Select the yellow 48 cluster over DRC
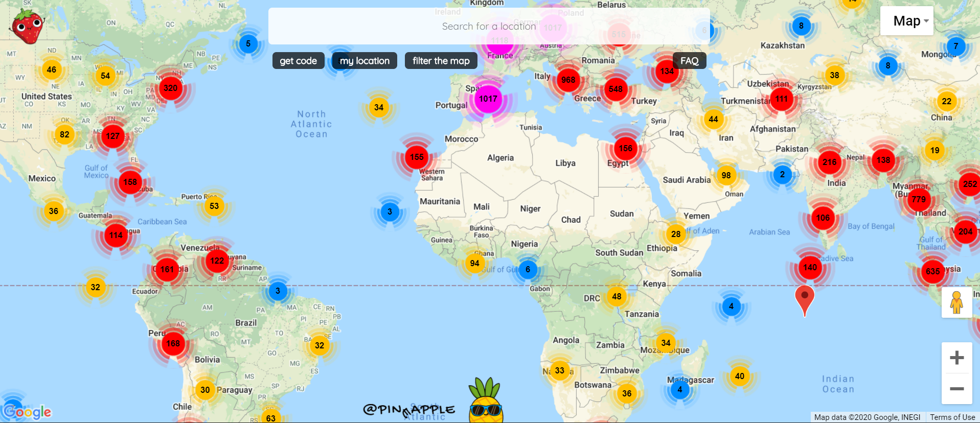The image size is (980, 423). [617, 296]
